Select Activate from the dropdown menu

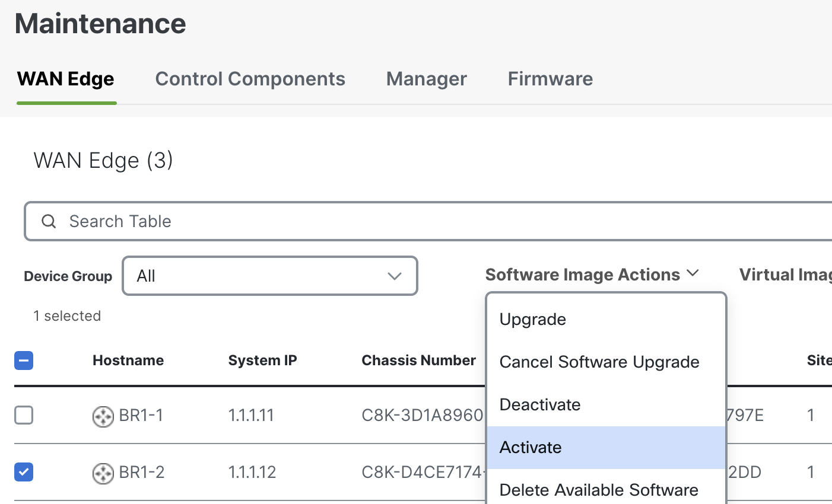click(x=531, y=447)
